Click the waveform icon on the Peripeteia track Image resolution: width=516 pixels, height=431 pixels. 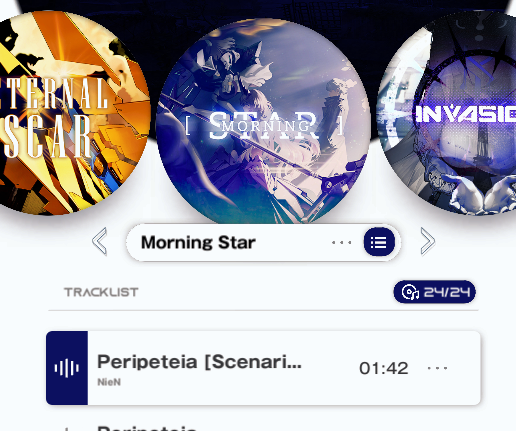pyautogui.click(x=67, y=368)
